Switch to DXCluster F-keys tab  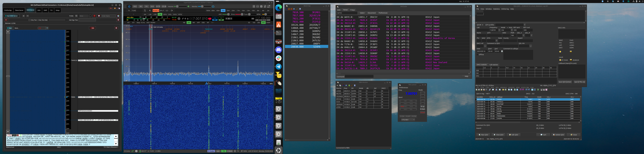pos(352,10)
